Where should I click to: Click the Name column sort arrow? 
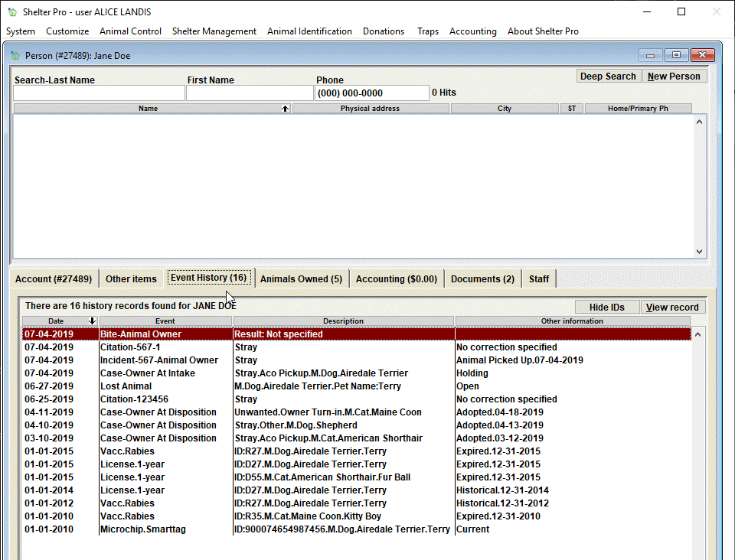coord(285,109)
